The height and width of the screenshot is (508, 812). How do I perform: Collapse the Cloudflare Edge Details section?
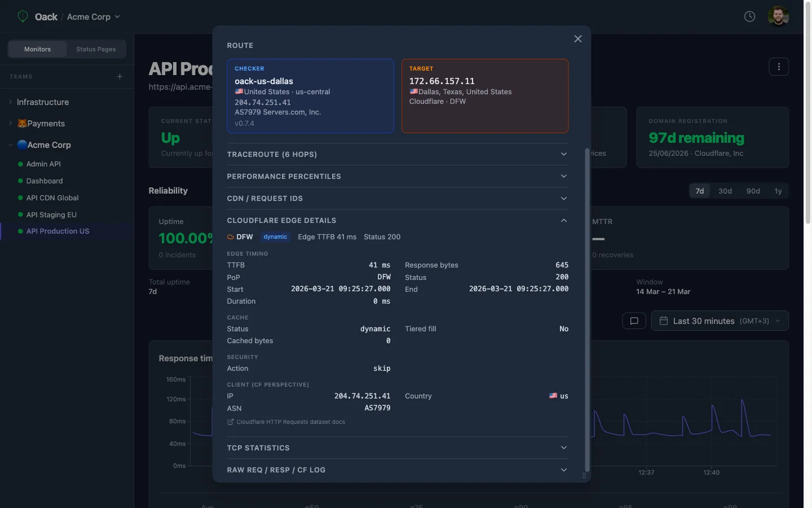coord(397,221)
